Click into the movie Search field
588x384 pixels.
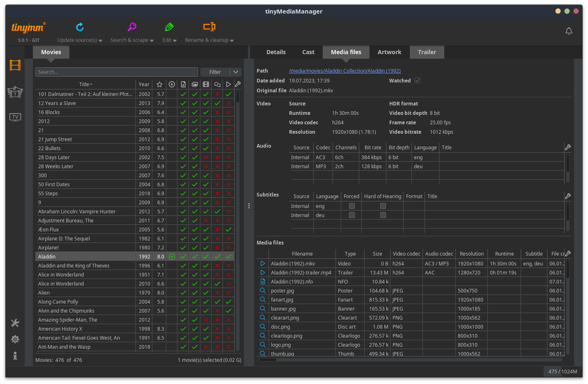click(x=117, y=72)
